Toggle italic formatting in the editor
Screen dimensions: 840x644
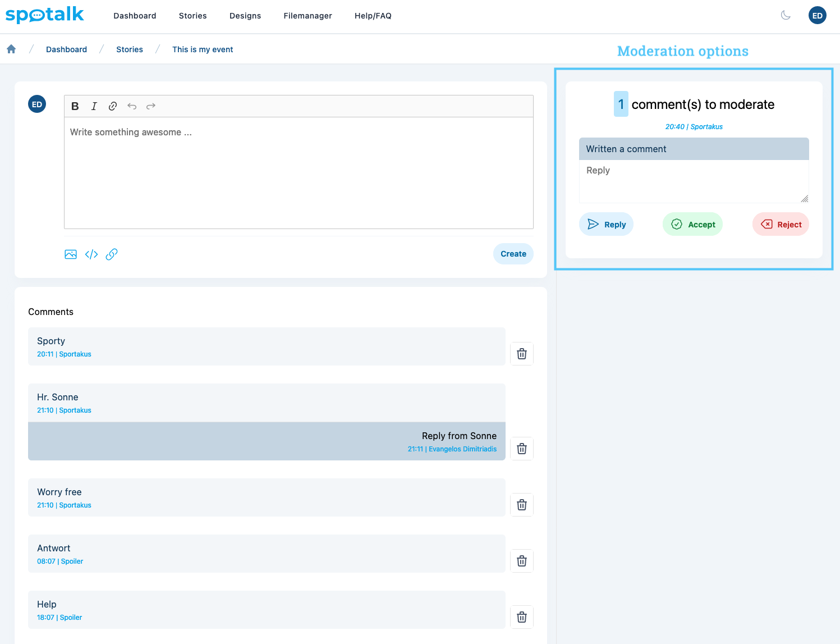94,106
